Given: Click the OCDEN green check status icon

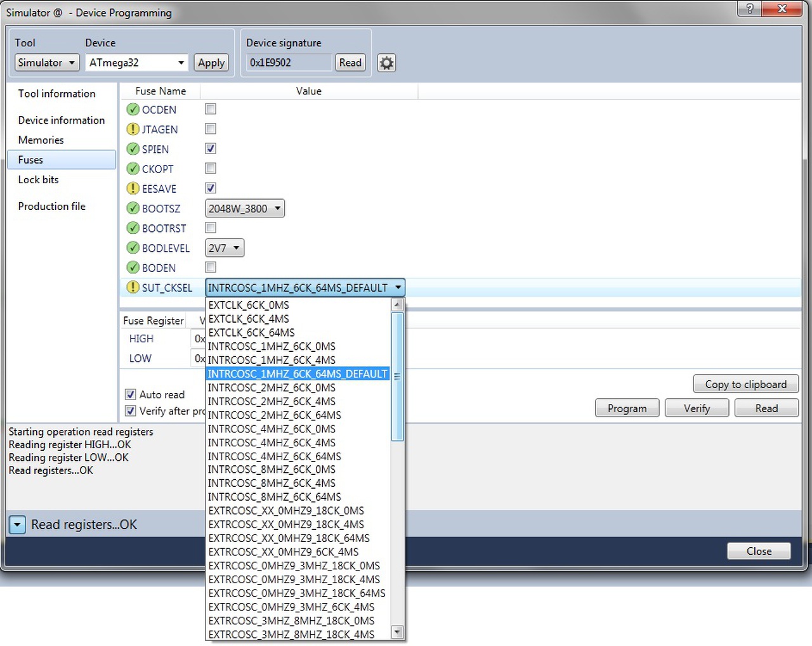Looking at the screenshot, I should point(133,110).
